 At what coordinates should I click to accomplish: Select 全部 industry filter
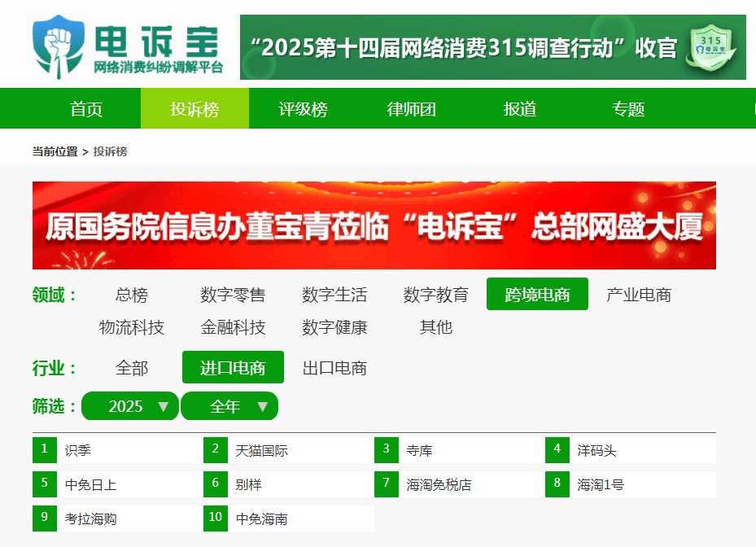pyautogui.click(x=132, y=368)
